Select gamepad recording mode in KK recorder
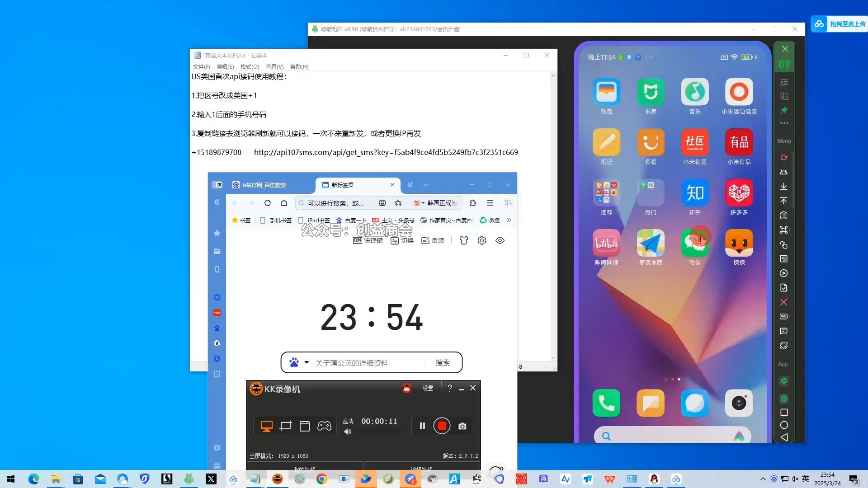The height and width of the screenshot is (488, 868). [324, 426]
